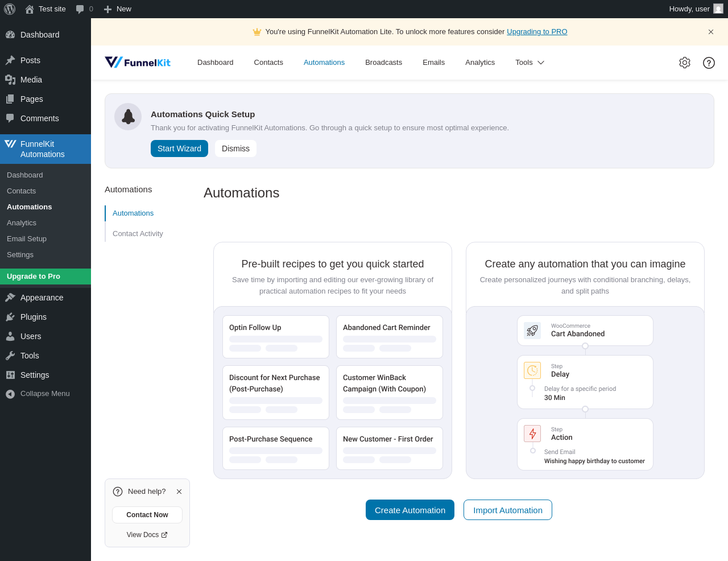Click the lightning icon on Action step

[532, 434]
